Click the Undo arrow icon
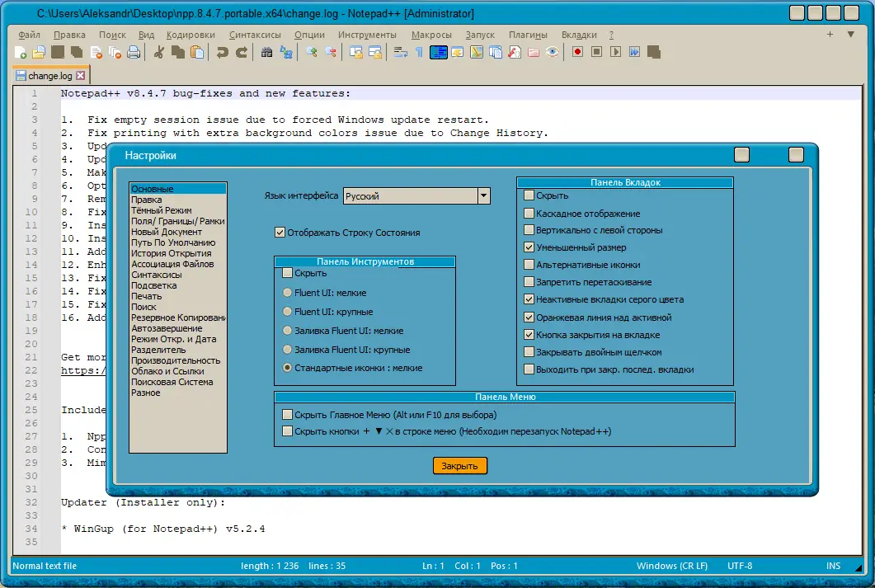The height and width of the screenshot is (588, 875). (x=222, y=53)
